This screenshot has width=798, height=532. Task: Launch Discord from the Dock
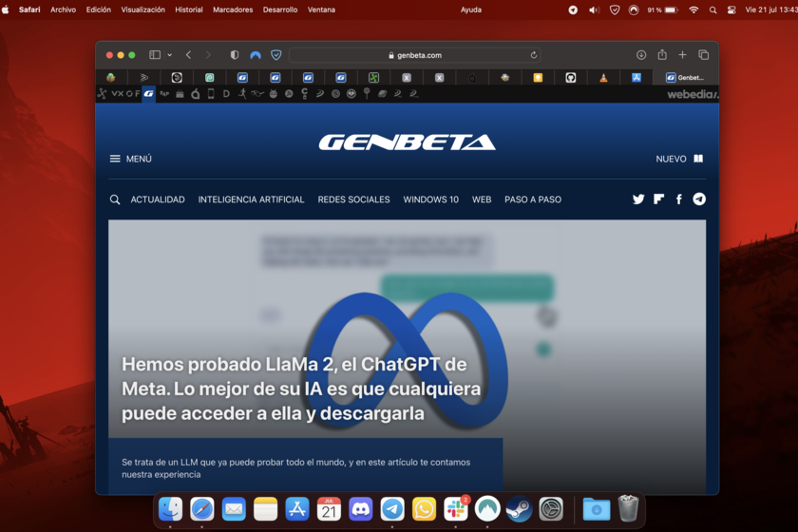click(361, 509)
